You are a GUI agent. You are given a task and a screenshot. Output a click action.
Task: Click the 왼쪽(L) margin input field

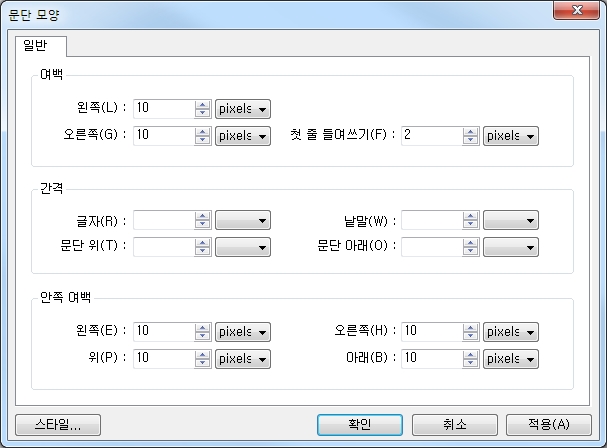click(163, 109)
